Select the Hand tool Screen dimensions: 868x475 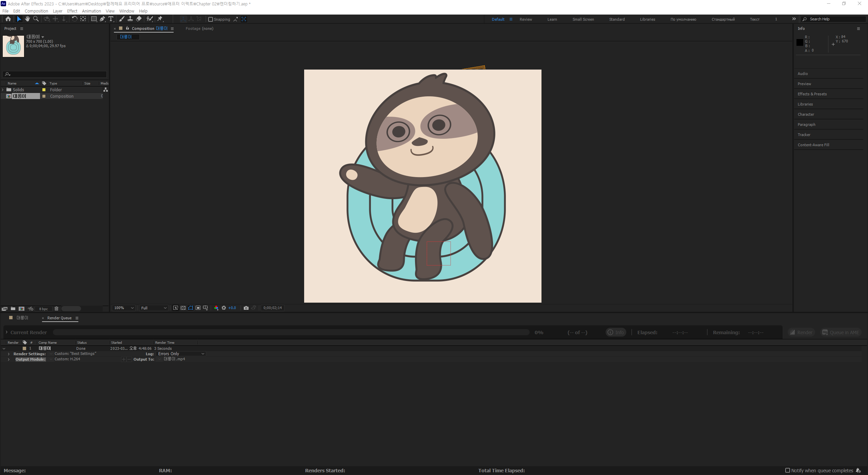27,19
